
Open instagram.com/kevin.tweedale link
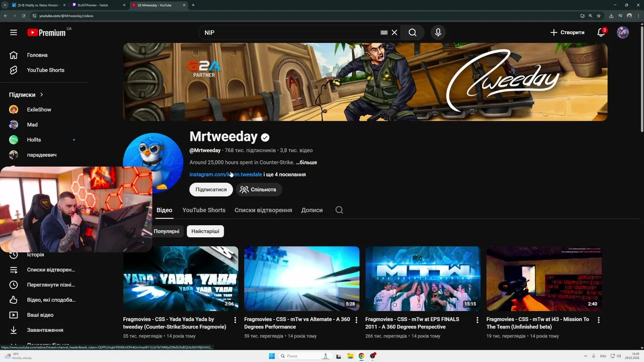(x=225, y=174)
